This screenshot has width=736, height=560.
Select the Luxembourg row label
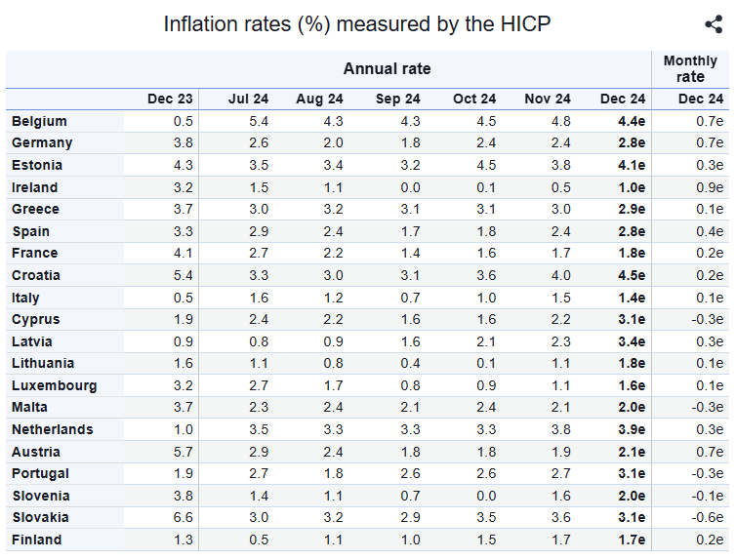(55, 385)
